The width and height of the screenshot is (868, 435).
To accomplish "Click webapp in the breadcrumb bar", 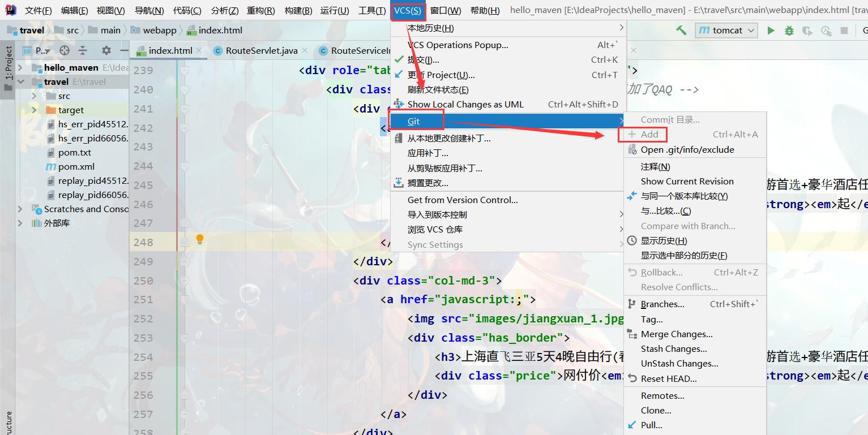I will (x=160, y=31).
